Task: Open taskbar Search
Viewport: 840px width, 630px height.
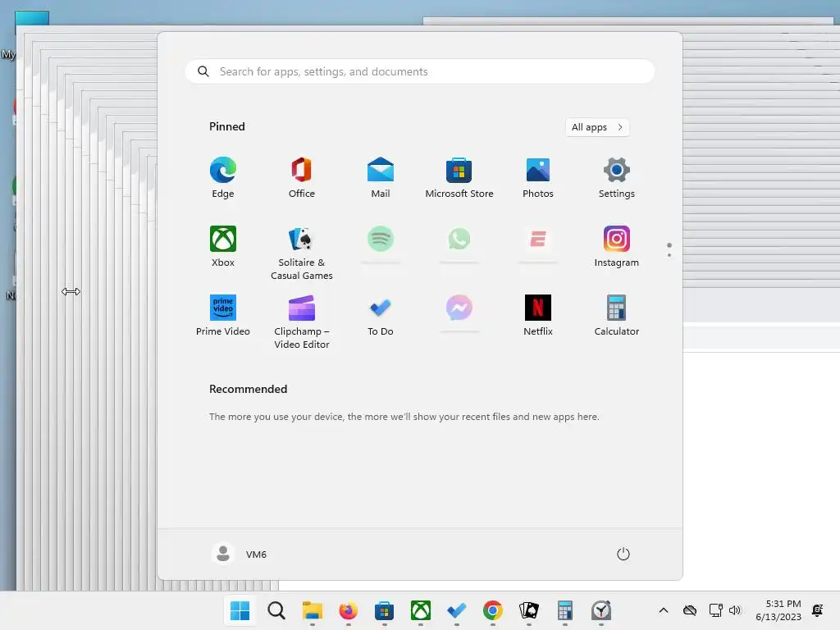Action: 276,610
